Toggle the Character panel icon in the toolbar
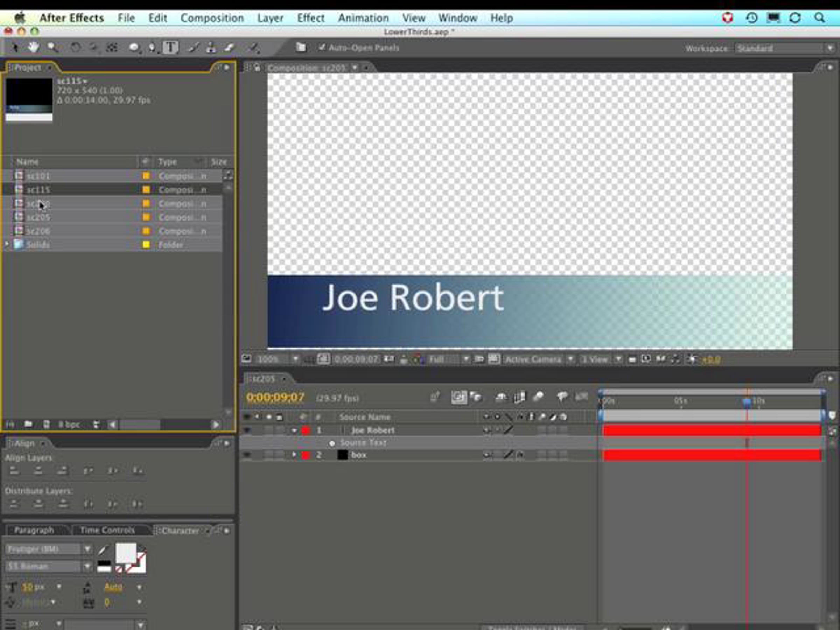Image resolution: width=840 pixels, height=630 pixels. click(301, 48)
